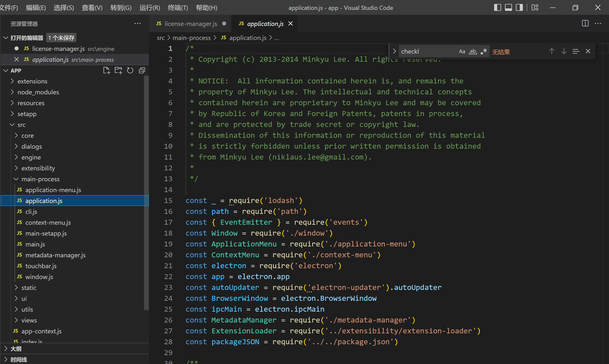Toggle regular expression search in find
Image resolution: width=609 pixels, height=364 pixels.
pos(484,51)
